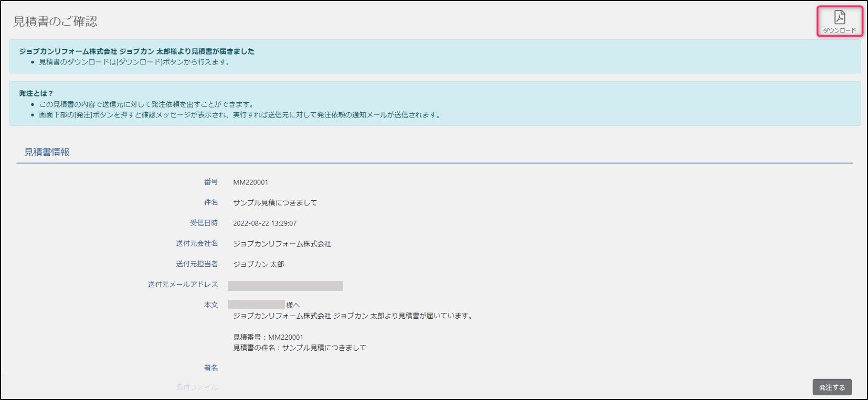Click the 見積書の件名 line in message body

(x=299, y=348)
